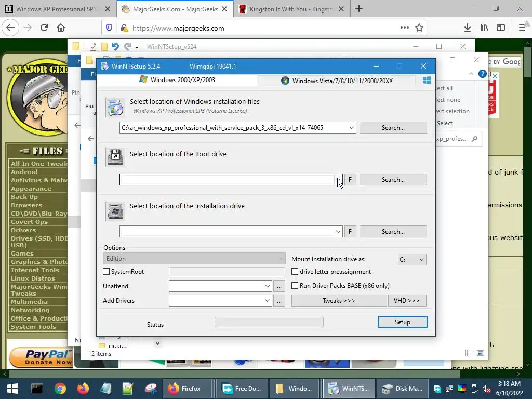Open the page actions three-dot menu
This screenshot has height=399, width=532.
click(x=404, y=28)
